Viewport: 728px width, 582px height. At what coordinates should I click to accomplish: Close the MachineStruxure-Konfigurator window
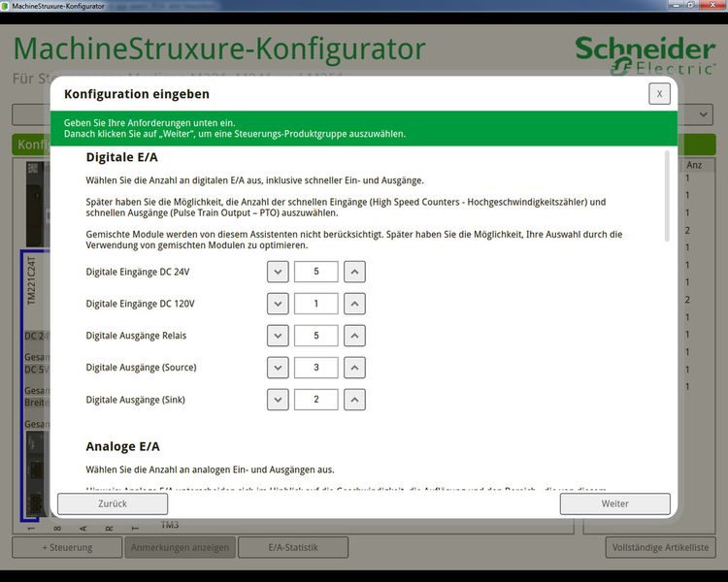point(713,5)
